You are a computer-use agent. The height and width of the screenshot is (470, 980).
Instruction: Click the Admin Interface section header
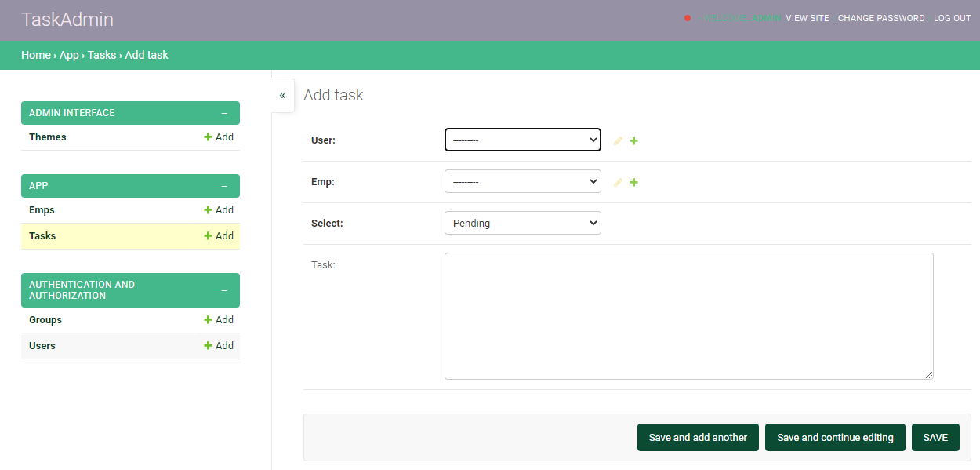coord(130,113)
